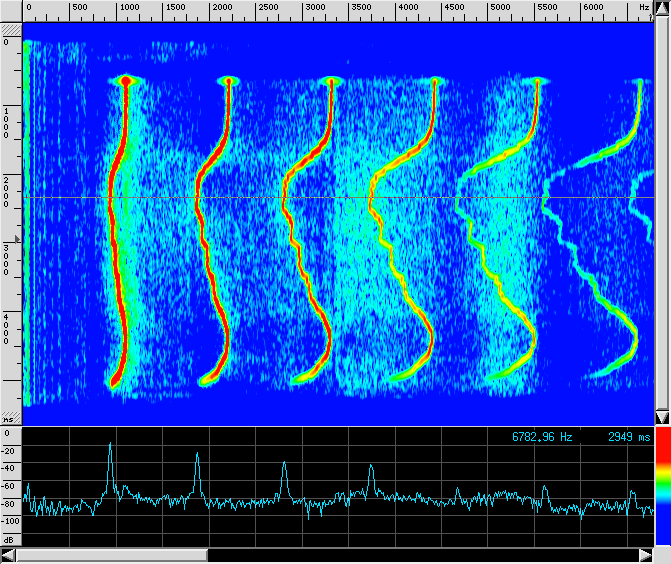Click the hatched corner box at top-left
Viewport: 671px width, 564px height.
click(x=10, y=30)
